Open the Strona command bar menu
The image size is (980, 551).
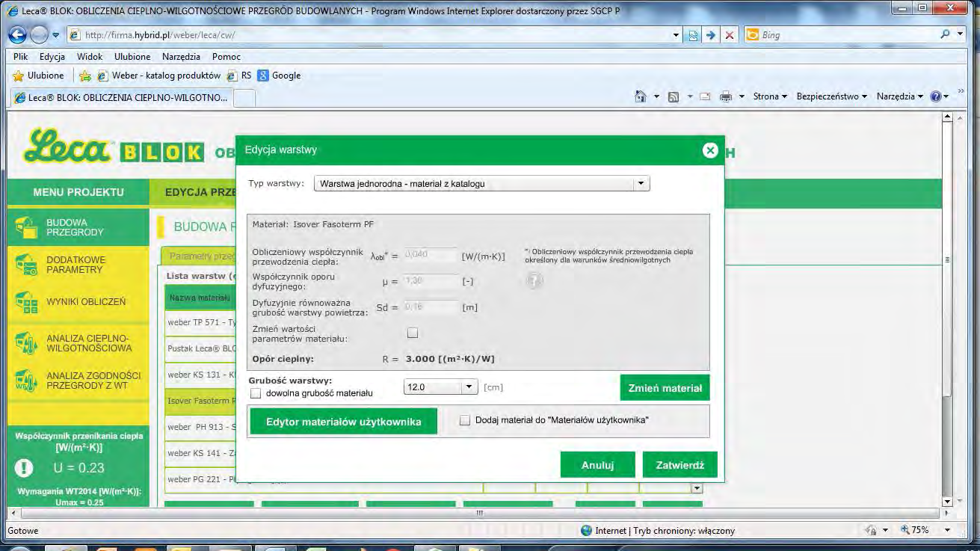coord(770,96)
